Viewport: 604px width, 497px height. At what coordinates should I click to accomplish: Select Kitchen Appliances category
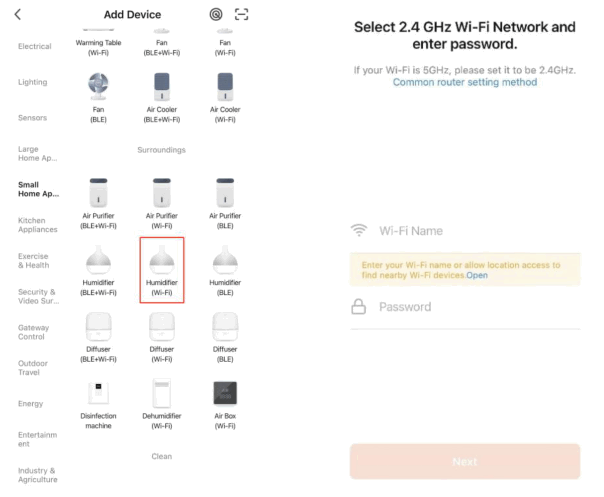(38, 224)
